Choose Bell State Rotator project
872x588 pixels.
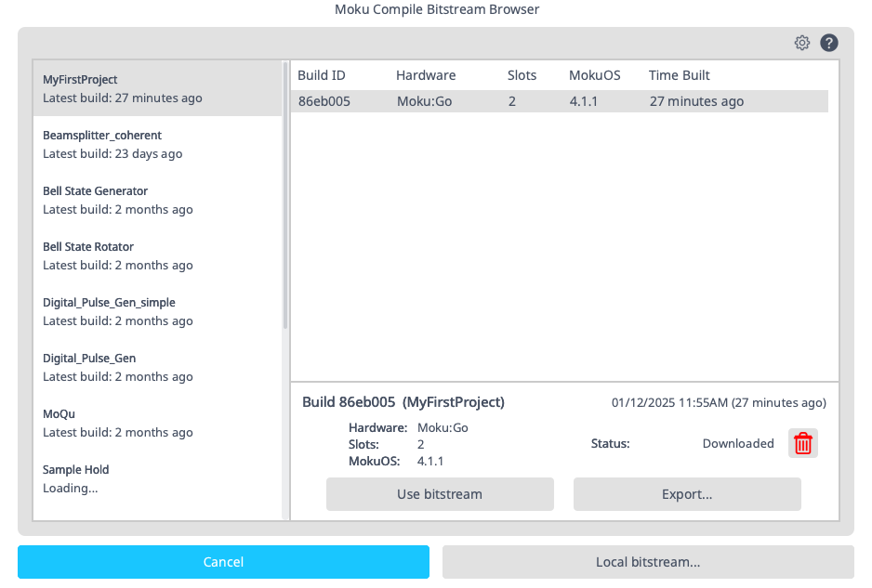coord(156,255)
